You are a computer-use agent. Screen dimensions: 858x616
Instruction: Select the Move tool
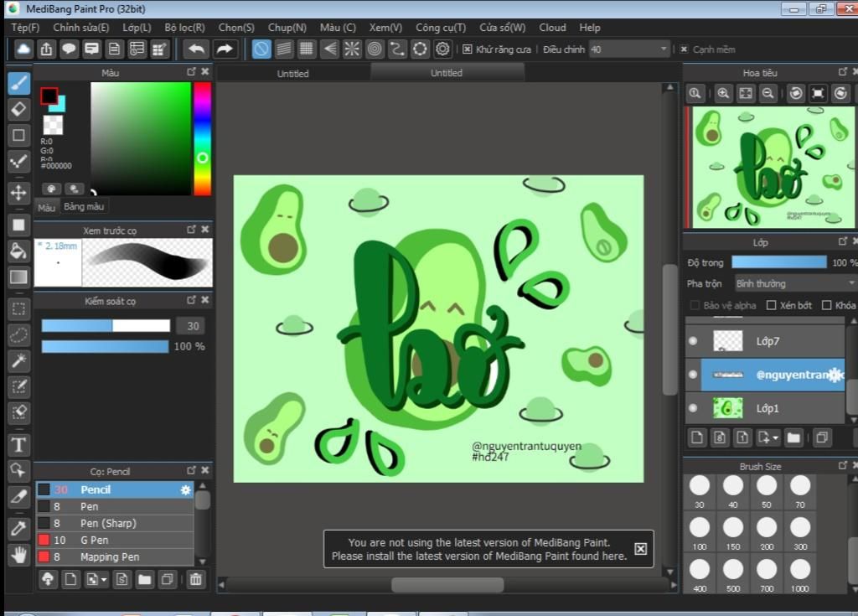(x=18, y=193)
